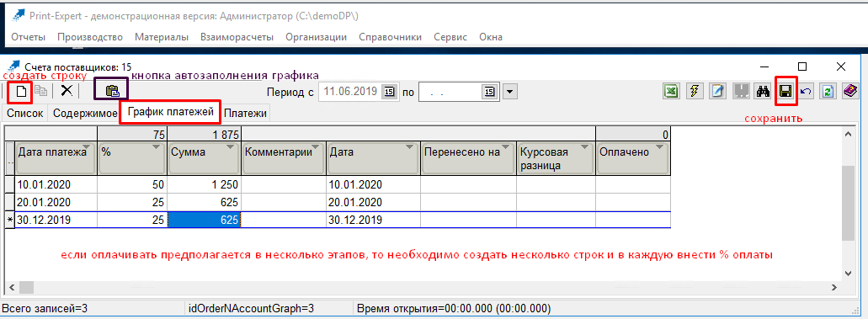Switch to the Список tab
Viewport: 868px width, 319px height.
coord(24,114)
